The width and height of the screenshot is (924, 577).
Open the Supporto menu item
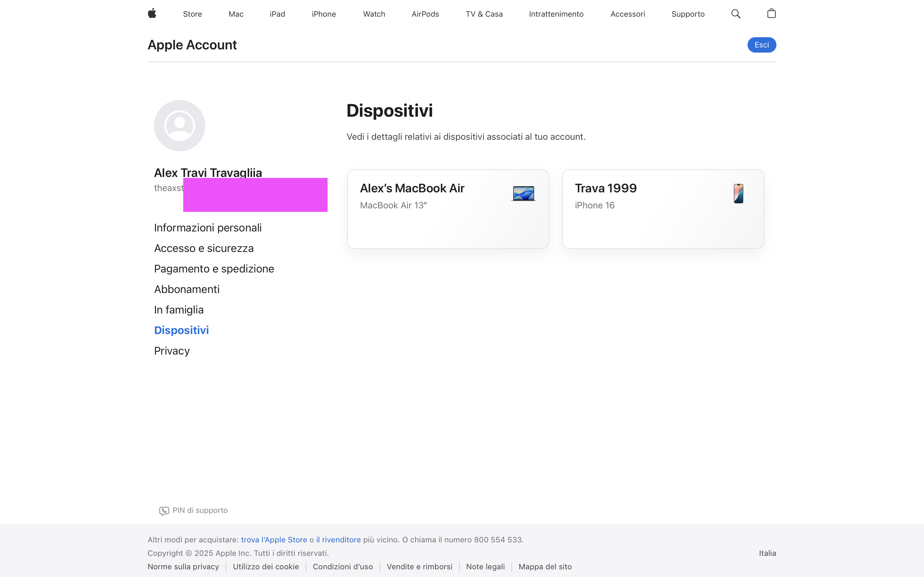click(688, 14)
